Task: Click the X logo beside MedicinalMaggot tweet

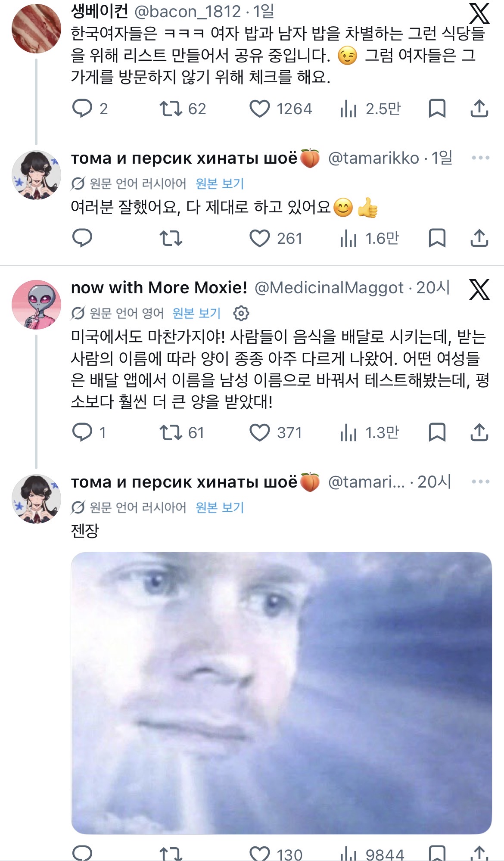Action: coord(479,289)
